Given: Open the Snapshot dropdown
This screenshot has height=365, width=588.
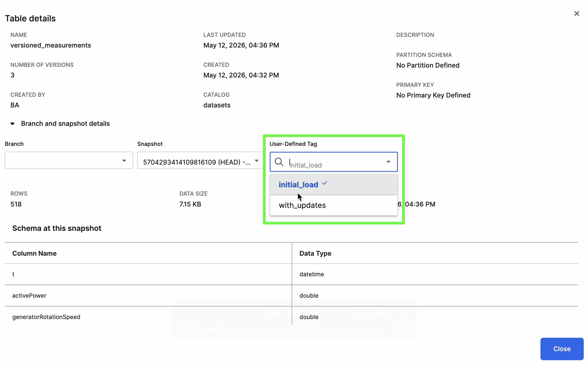Looking at the screenshot, I should tap(201, 160).
